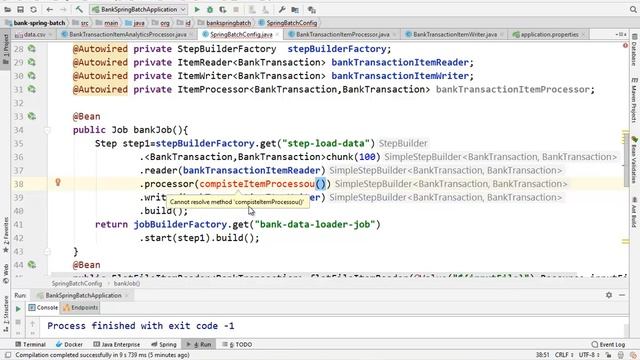Open the BankTransactionItemWriter.java tab
Viewport: 640px width, 360px height.
coord(455,35)
